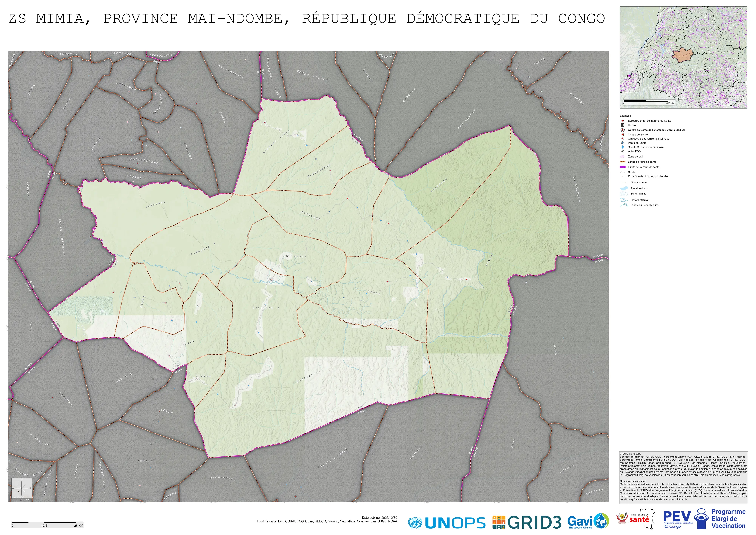Image resolution: width=756 pixels, height=535 pixels.
Task: Click the Rivière / fleuve legend symbol
Action: tap(624, 200)
